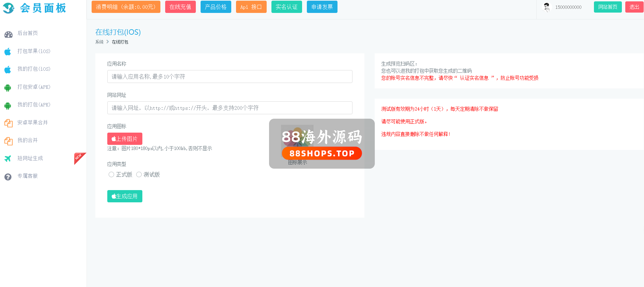Click the 退出 logout button
This screenshot has height=287, width=644.
point(634,7)
